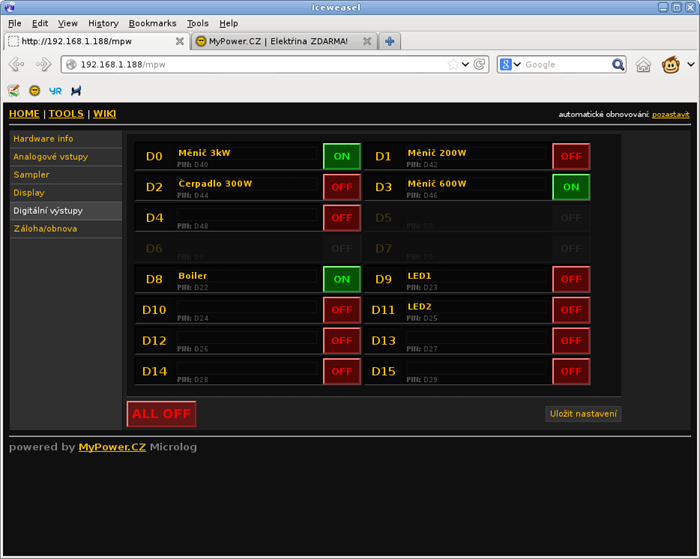700x559 pixels.
Task: Click the monkey face toolbar icon
Action: click(x=673, y=65)
